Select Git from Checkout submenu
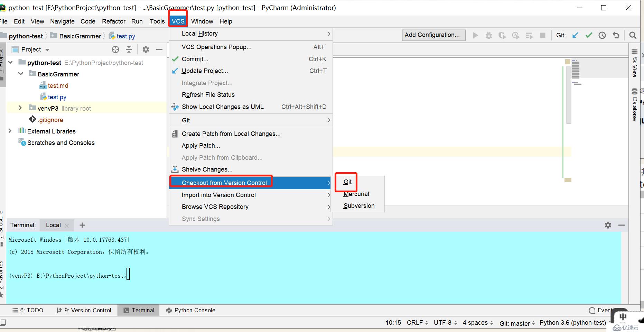The image size is (644, 332). point(358,182)
